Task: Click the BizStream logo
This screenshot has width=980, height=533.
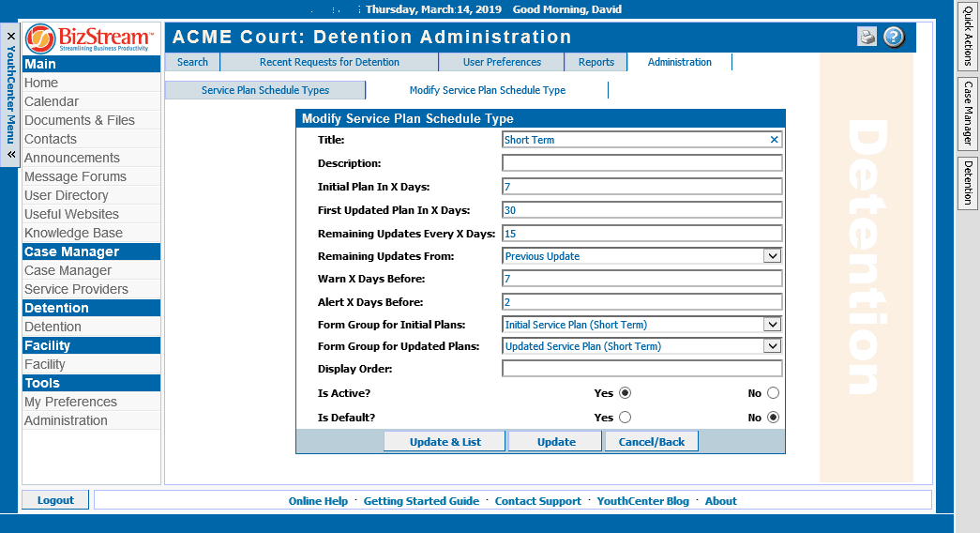Action: tap(91, 38)
